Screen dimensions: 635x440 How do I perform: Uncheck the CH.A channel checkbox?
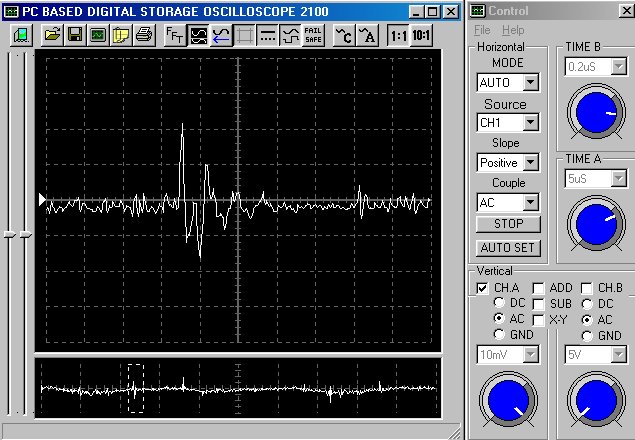pyautogui.click(x=483, y=288)
